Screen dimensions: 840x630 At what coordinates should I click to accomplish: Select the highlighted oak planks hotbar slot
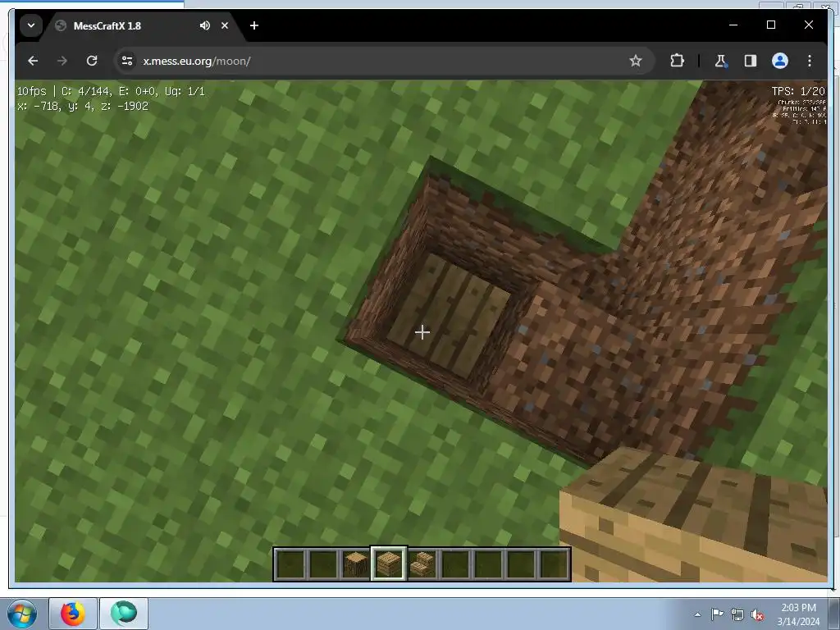coord(389,564)
